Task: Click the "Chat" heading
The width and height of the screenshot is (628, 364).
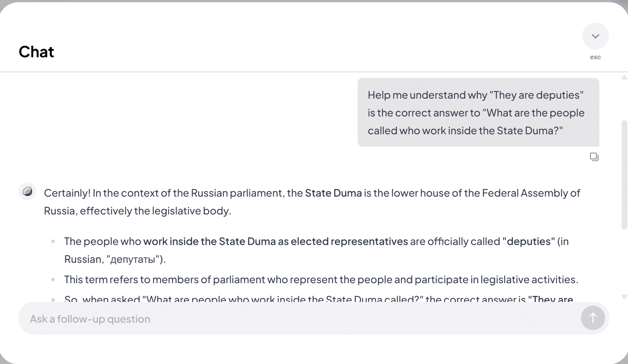Action: [x=36, y=52]
